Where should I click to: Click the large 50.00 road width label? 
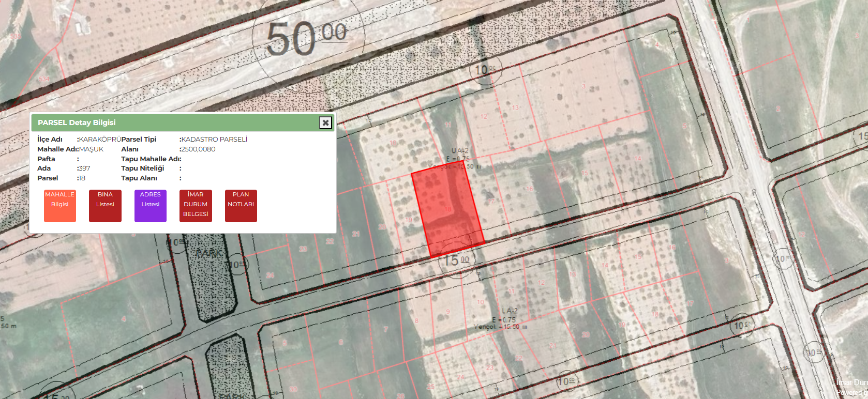coord(306,38)
